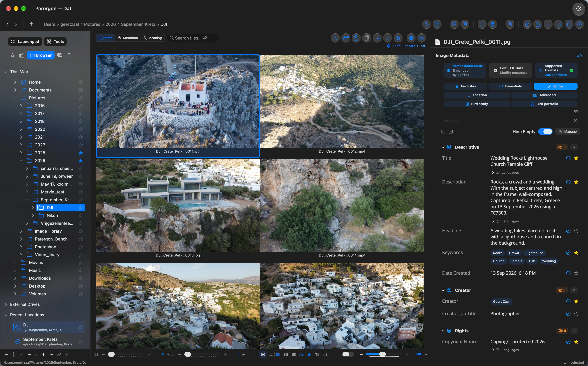Viewport: 588px width, 366px height.
Task: Click the star filter icon in the bottom bar
Action: (x=309, y=354)
